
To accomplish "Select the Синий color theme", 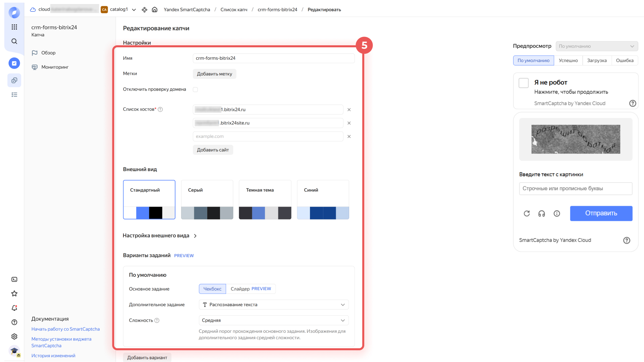I will tap(323, 200).
